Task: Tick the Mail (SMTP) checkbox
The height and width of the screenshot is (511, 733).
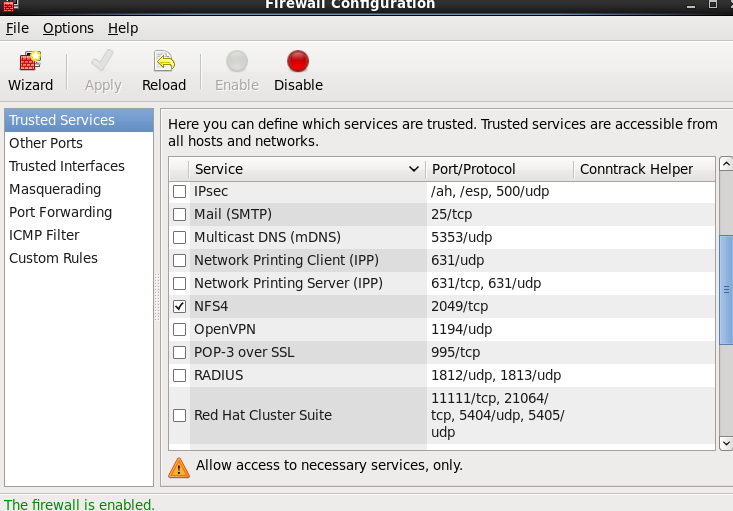Action: [x=180, y=214]
